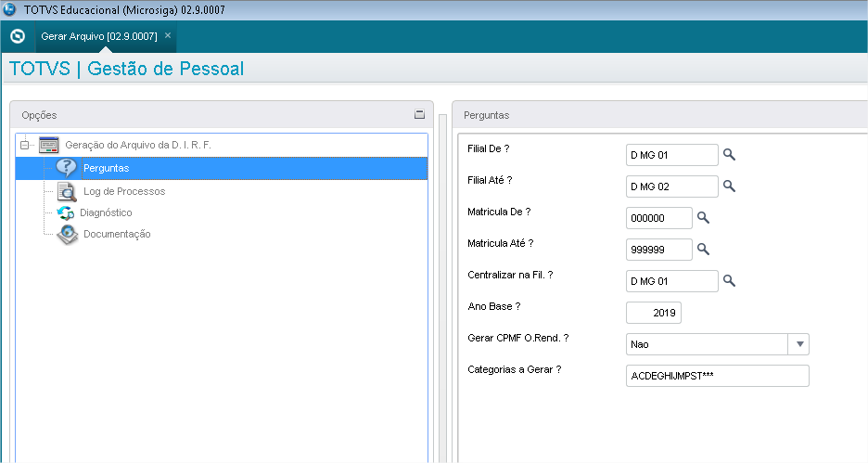The image size is (868, 463).
Task: Click the Categorias a Gerar ? label
Action: click(x=515, y=369)
